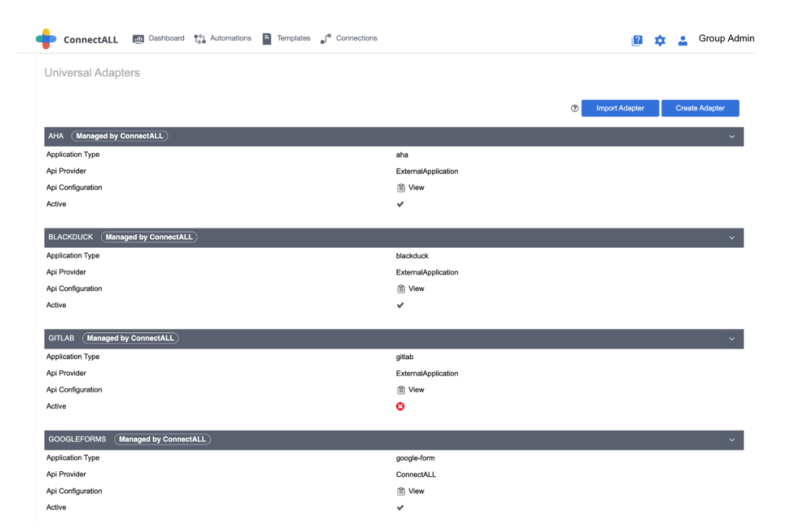Toggle the GITLAB adapter inactive red X
The width and height of the screenshot is (812, 529).
400,406
